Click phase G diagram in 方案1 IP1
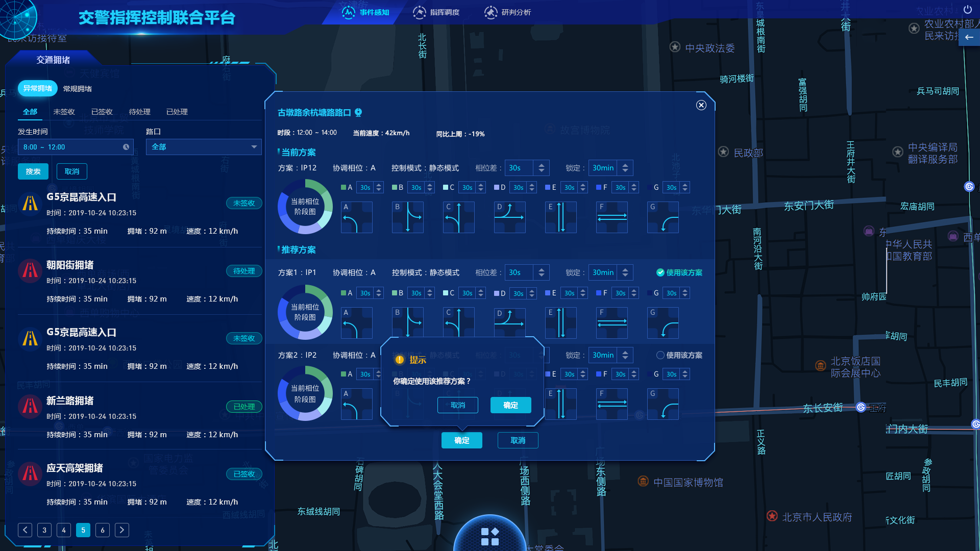 [x=663, y=323]
